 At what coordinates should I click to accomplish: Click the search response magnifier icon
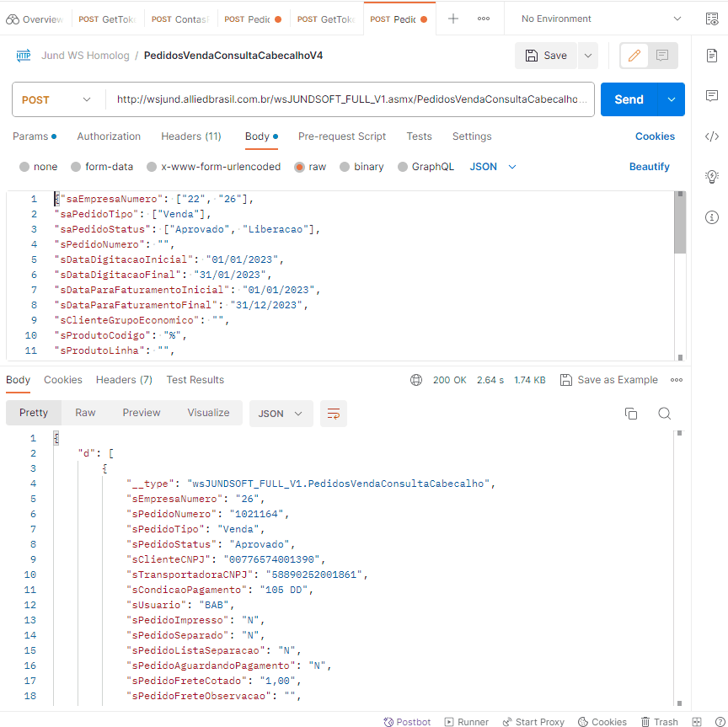(664, 414)
